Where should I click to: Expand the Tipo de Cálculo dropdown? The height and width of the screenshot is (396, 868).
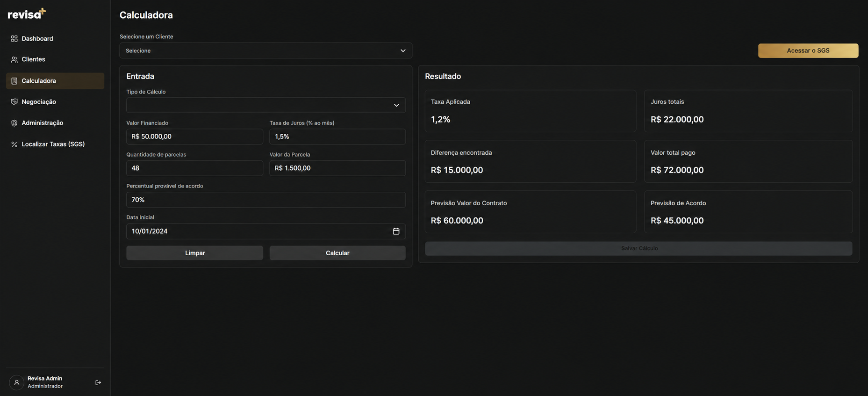tap(265, 105)
